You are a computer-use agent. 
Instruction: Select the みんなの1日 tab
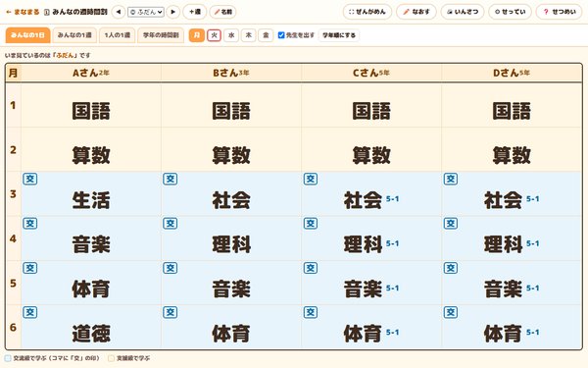(x=27, y=35)
